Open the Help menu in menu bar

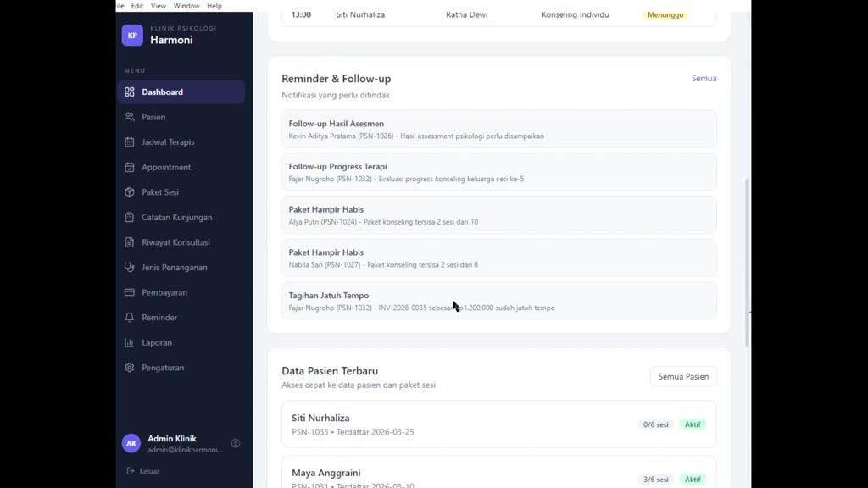click(x=214, y=6)
